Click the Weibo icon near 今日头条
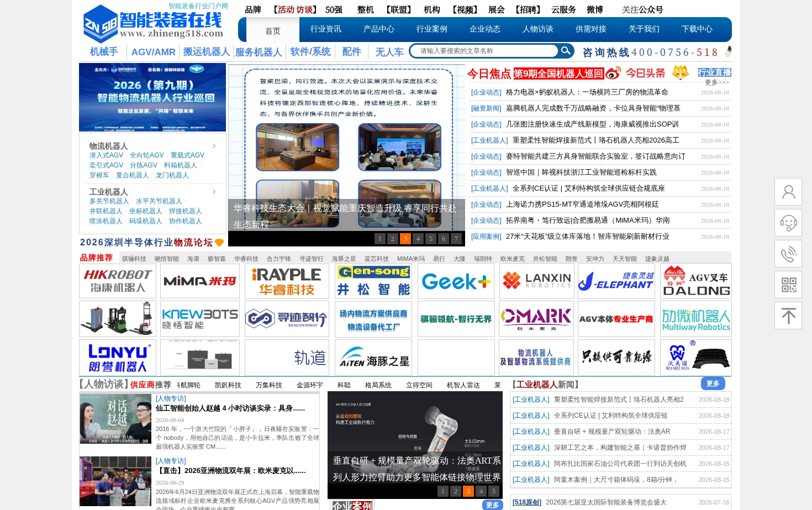 pyautogui.click(x=613, y=73)
